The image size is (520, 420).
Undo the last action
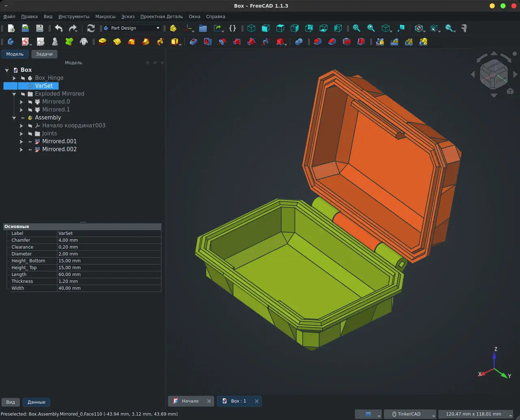coord(59,28)
